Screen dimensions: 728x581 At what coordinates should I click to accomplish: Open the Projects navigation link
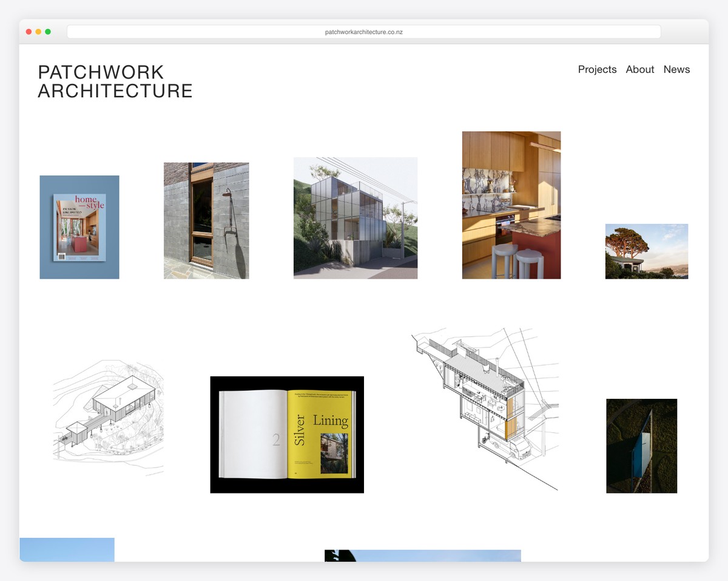597,69
